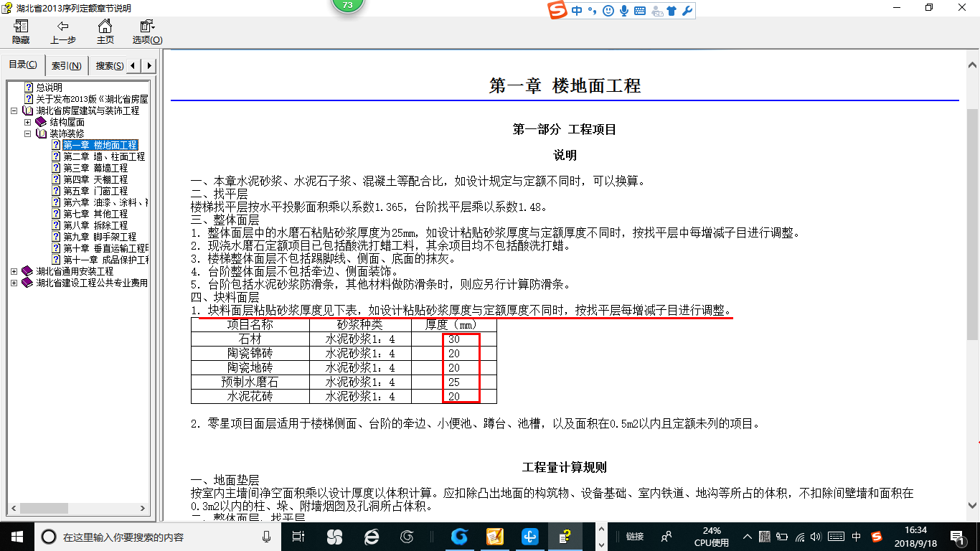Expand the 结构屋面 node
Image resolution: width=980 pixels, height=551 pixels.
click(x=28, y=123)
